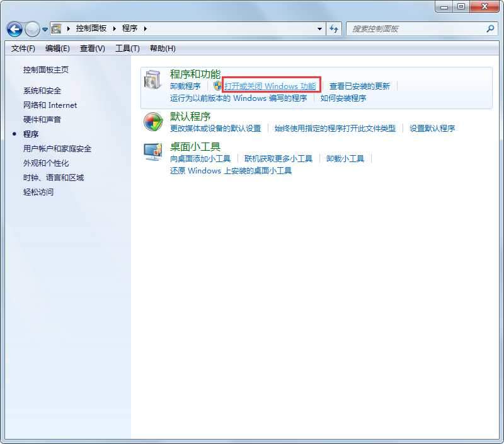Image resolution: width=504 pixels, height=444 pixels.
Task: Click the refresh icon beside address bar
Action: [334, 28]
